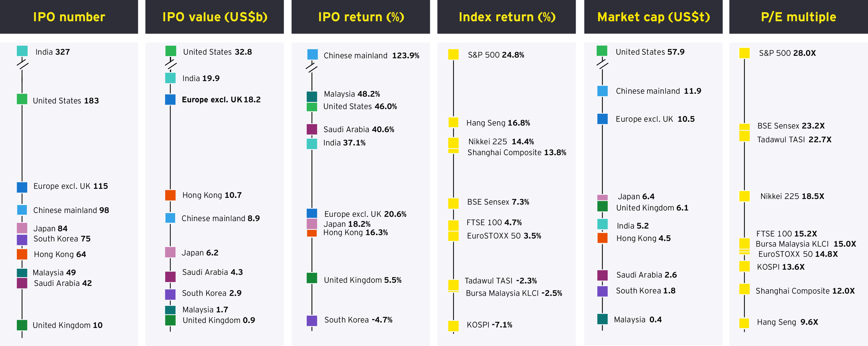This screenshot has height=346, width=868.
Task: Click green marker beside United States 183
Action: [x=22, y=99]
